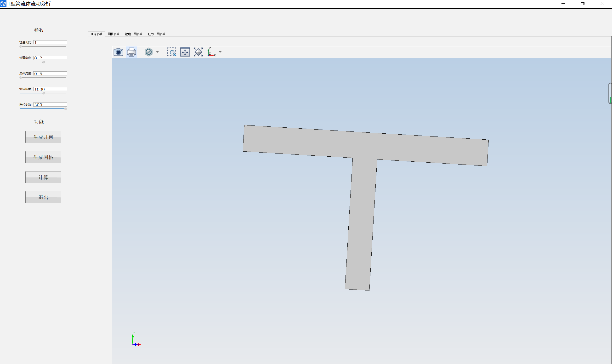Click the 管道长度 slider handle

(21, 47)
